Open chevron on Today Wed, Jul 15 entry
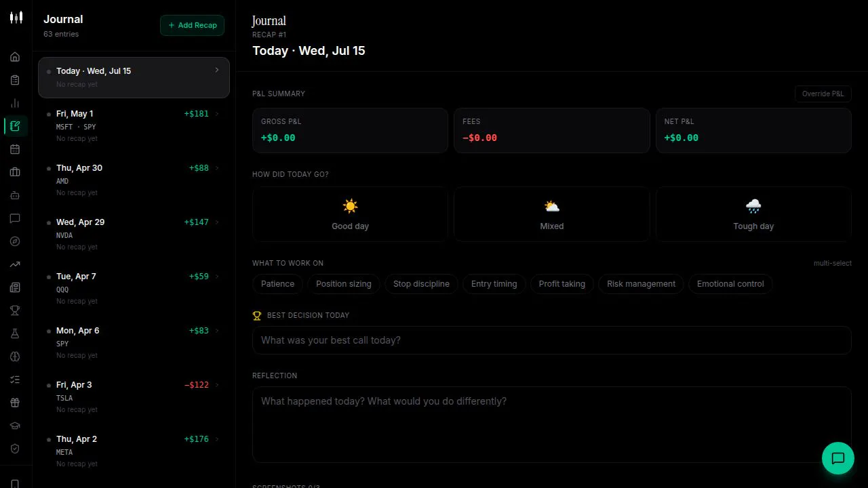The width and height of the screenshot is (868, 488). [x=217, y=70]
